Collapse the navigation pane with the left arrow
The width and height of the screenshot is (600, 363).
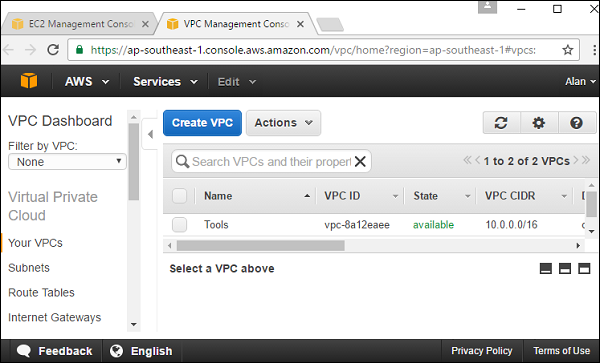150,134
